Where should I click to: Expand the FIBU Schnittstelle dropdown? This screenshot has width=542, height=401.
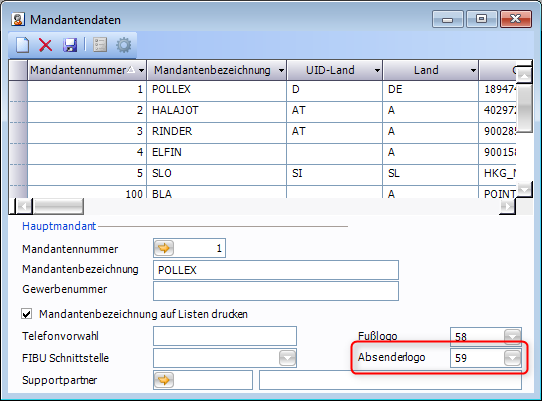point(288,358)
